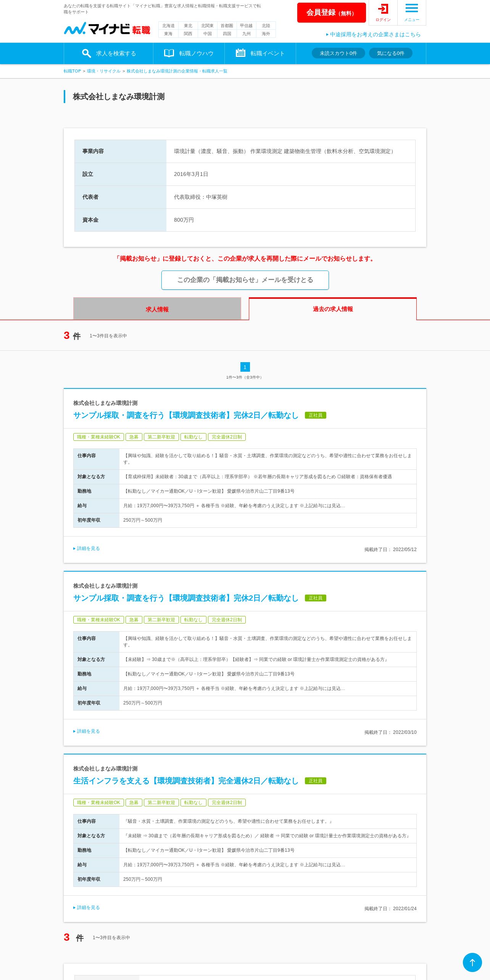
Task: Click the calendar 転職イベント icon
Action: click(x=240, y=53)
